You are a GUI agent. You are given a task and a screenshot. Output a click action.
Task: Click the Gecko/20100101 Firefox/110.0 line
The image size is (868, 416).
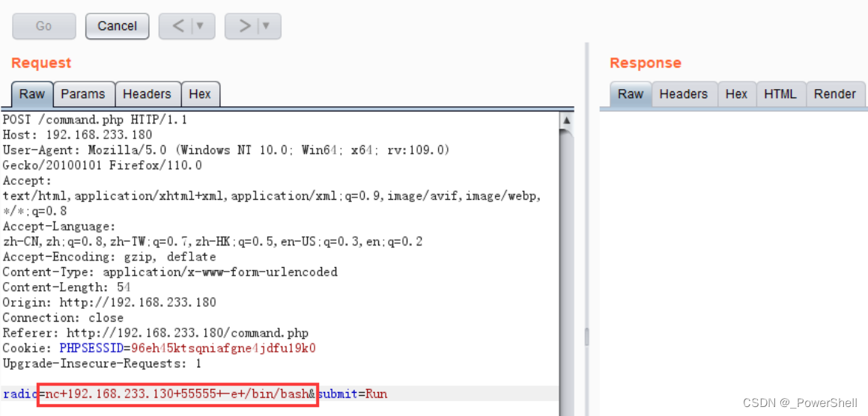pyautogui.click(x=103, y=165)
